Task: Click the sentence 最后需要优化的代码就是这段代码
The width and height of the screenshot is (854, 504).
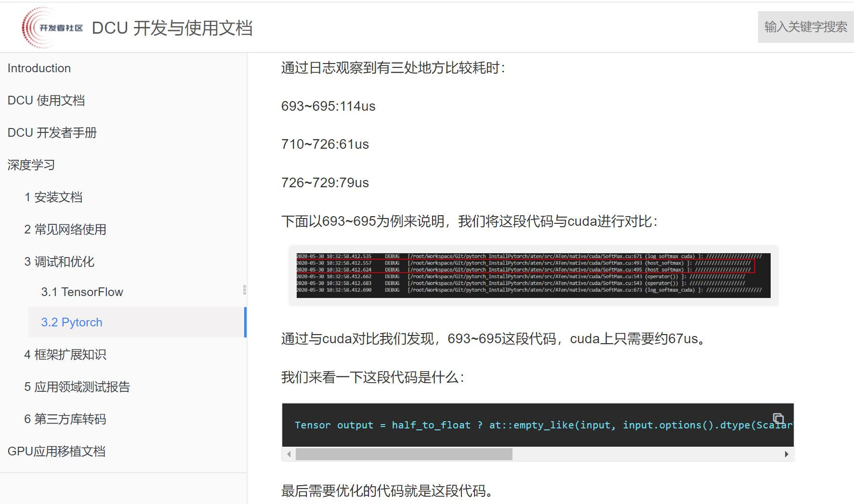Action: (388, 491)
